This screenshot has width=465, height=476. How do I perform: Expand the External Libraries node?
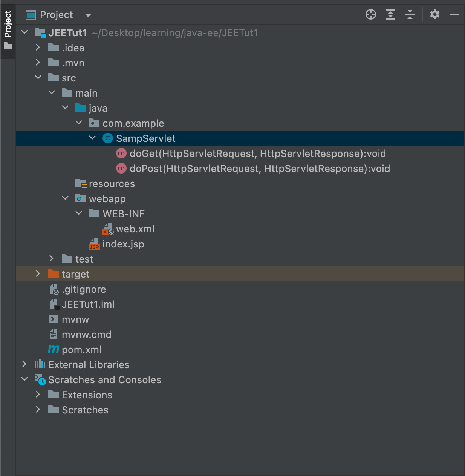pyautogui.click(x=24, y=364)
